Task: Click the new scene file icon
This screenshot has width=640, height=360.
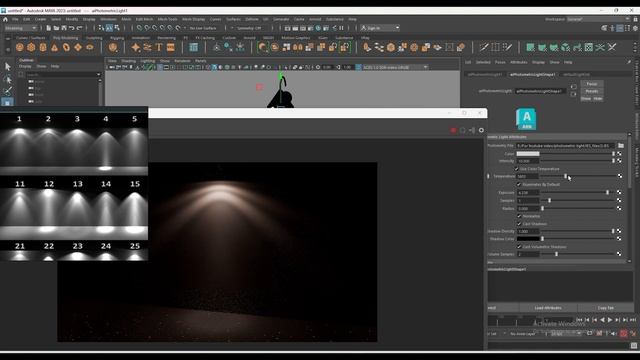Action: click(48, 28)
